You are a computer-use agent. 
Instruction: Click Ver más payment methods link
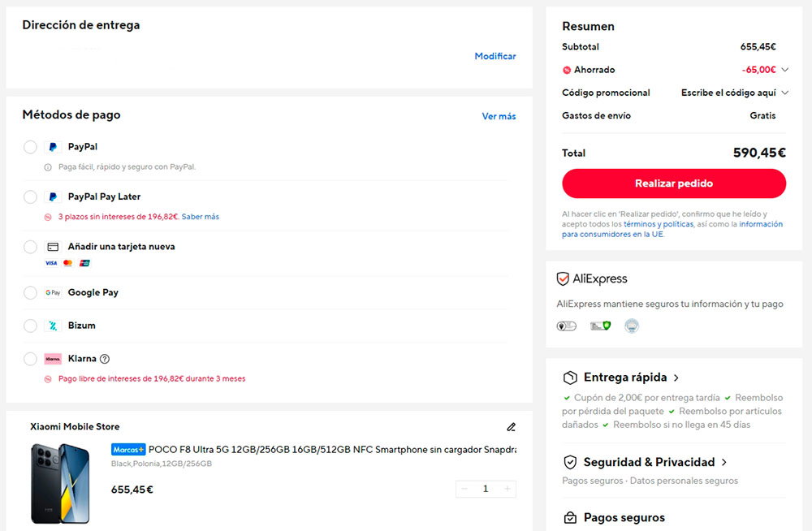(x=499, y=117)
